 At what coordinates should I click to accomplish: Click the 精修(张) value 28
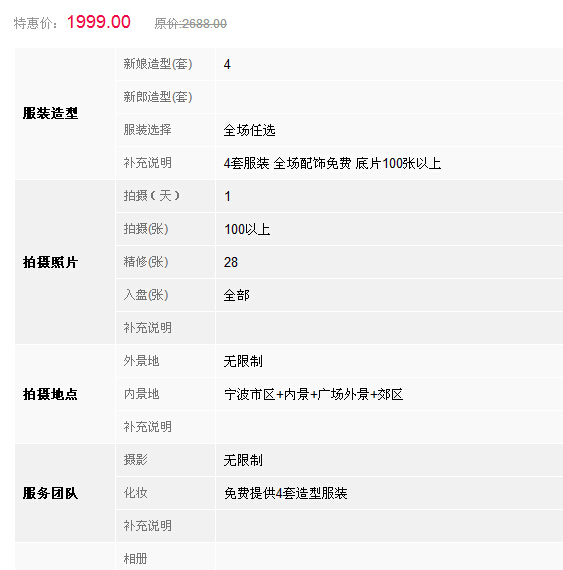click(x=231, y=262)
